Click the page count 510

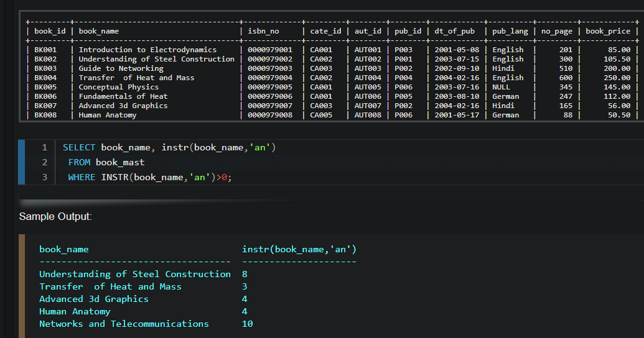pyautogui.click(x=566, y=68)
